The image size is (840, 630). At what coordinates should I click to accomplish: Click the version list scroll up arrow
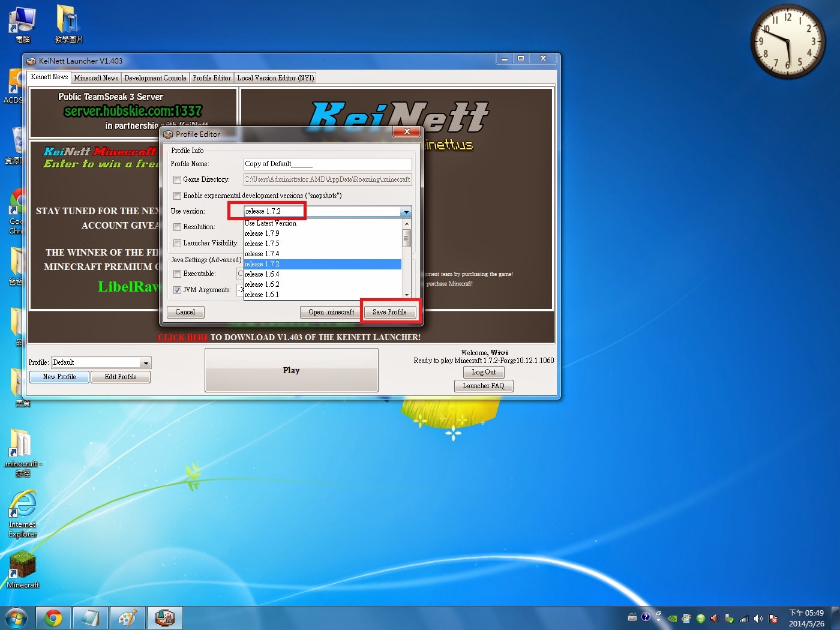pyautogui.click(x=407, y=224)
